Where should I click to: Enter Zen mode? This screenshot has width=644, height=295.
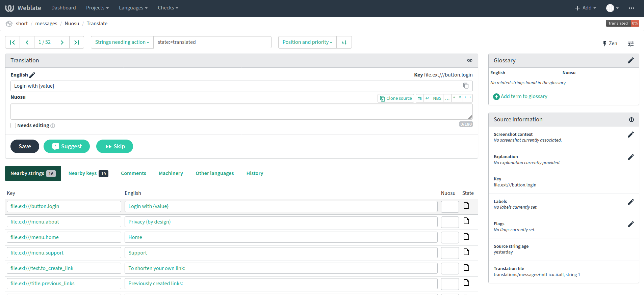(610, 43)
